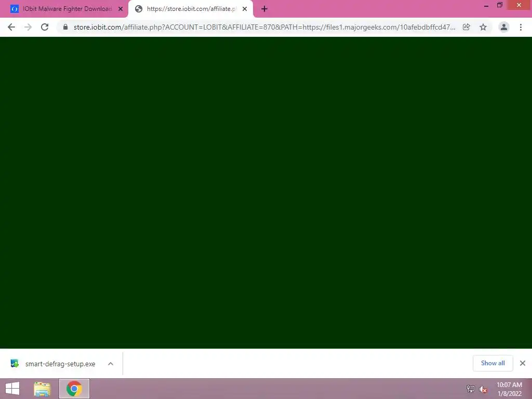Viewport: 532px width, 399px height.
Task: Minimize the Chrome window
Action: pyautogui.click(x=486, y=5)
